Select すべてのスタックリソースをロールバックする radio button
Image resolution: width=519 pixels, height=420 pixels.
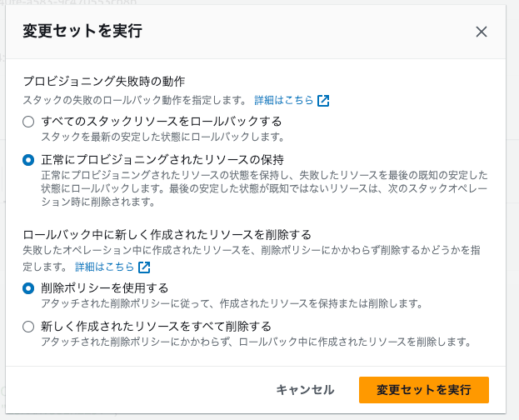tap(29, 122)
